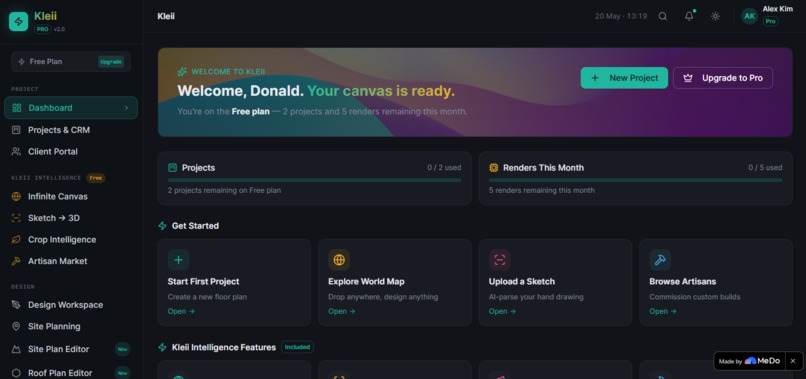The height and width of the screenshot is (379, 806).
Task: Click the Design Workspace pen icon
Action: pos(16,305)
